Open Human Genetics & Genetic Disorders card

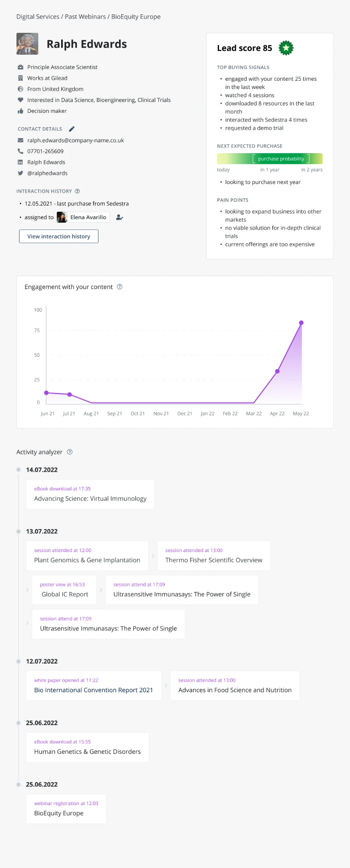[x=87, y=747]
